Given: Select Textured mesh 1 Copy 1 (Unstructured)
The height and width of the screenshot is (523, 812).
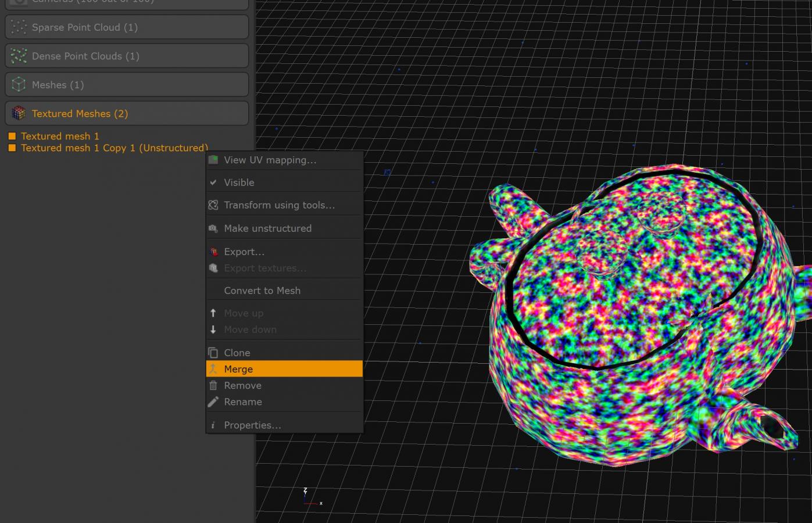Looking at the screenshot, I should coord(114,148).
